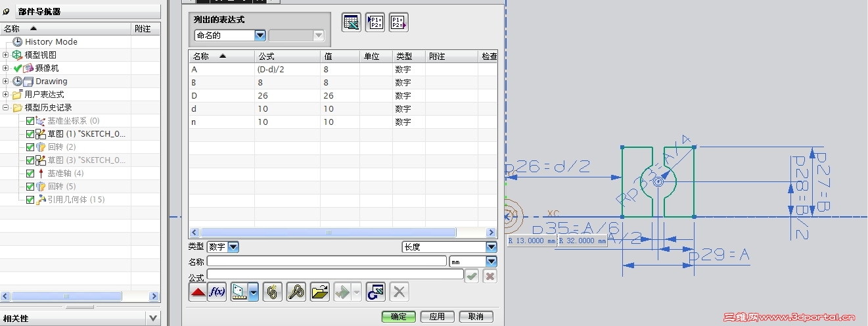Collapse the 模型历史记录 node
Screen dimensions: 868x326
[6, 107]
